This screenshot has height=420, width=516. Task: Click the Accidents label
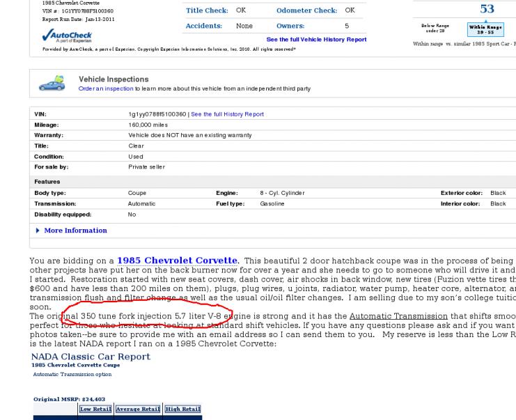[x=204, y=26]
